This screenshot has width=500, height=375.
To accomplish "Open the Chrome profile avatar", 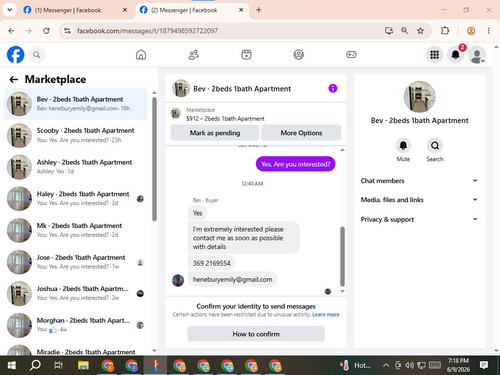I will click(471, 31).
